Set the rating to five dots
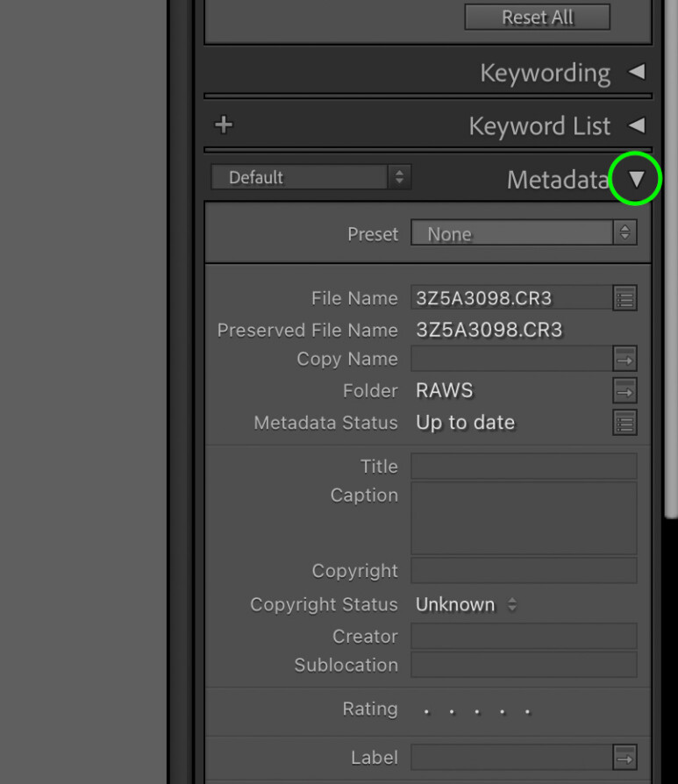Viewport: 678px width, 784px height. coord(527,710)
